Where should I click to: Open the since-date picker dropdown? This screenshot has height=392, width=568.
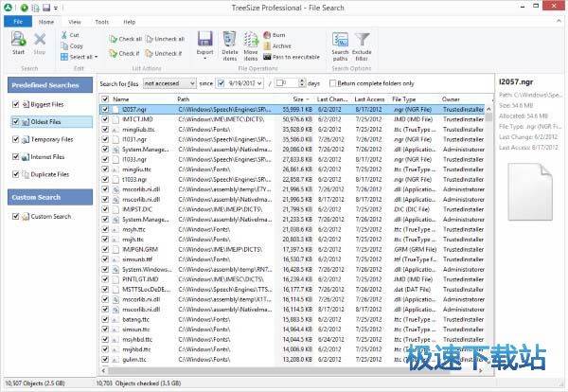(x=260, y=83)
